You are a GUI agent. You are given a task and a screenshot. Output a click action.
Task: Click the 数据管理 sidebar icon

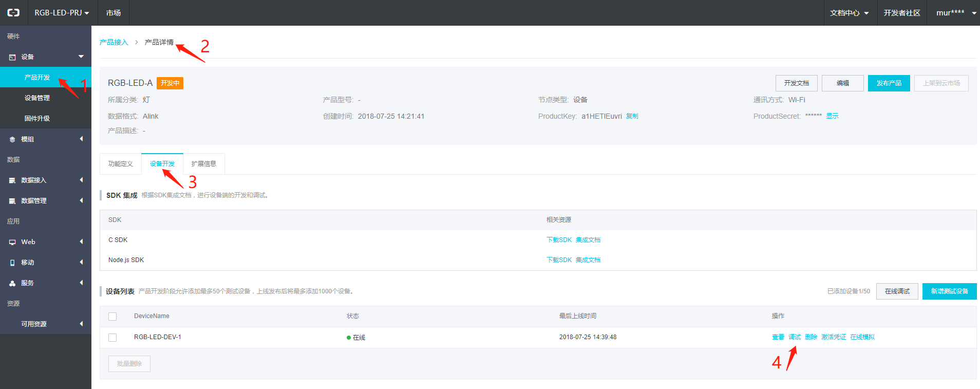[12, 201]
